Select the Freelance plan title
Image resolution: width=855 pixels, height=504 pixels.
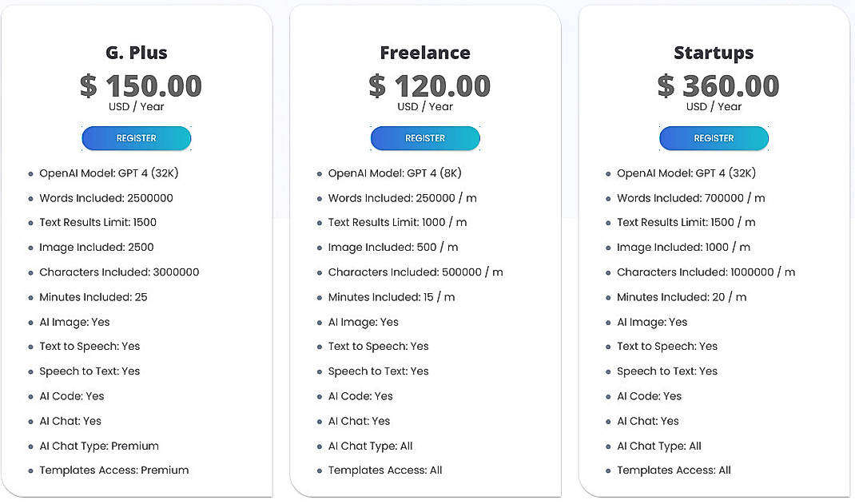coord(424,52)
